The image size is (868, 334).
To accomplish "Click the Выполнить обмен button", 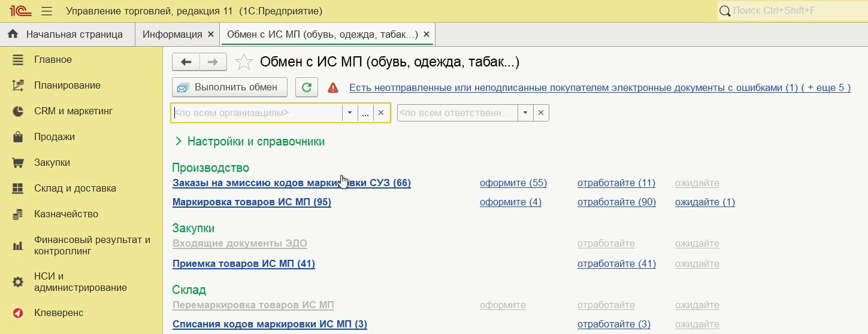I will pos(229,87).
